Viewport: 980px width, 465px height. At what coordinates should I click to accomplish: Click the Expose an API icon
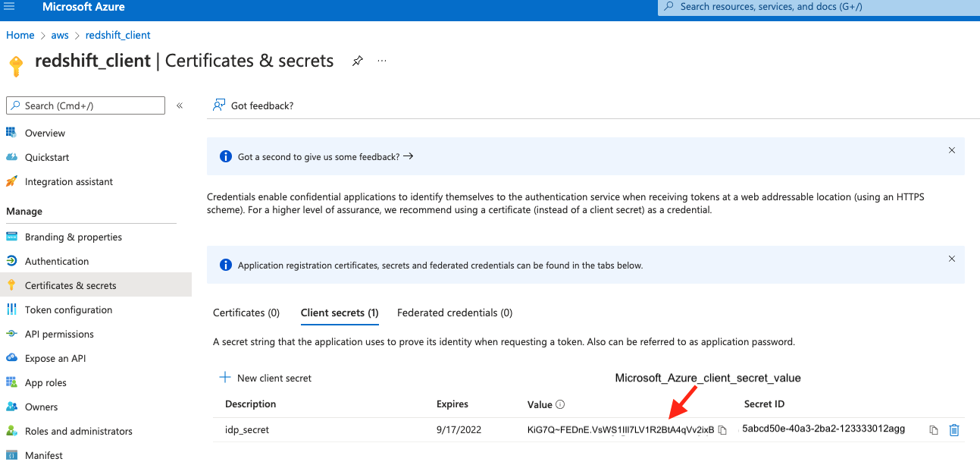(x=11, y=358)
